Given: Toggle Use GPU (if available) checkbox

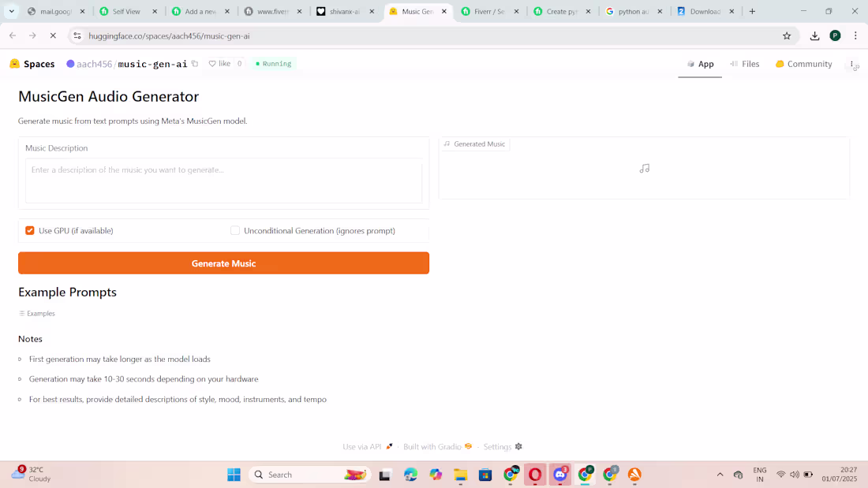Looking at the screenshot, I should 30,231.
